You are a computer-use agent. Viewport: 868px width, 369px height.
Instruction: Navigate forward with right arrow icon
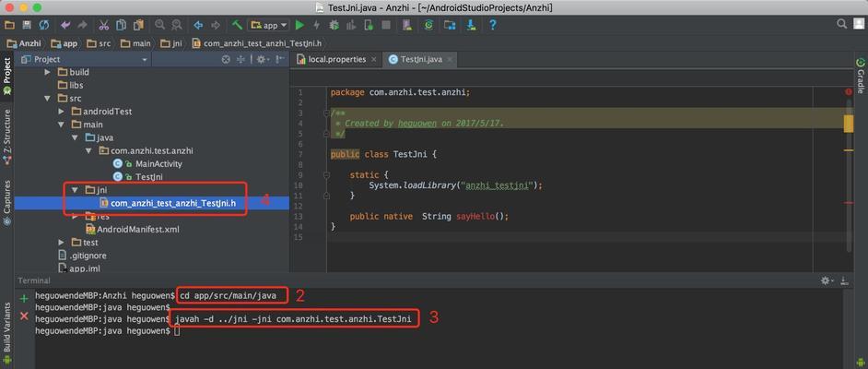pos(216,25)
